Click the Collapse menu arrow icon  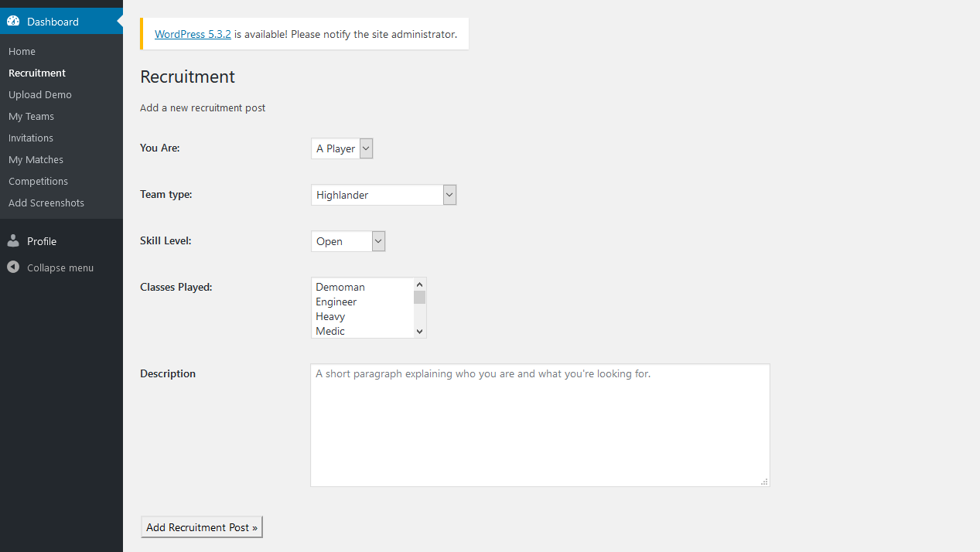click(x=13, y=267)
